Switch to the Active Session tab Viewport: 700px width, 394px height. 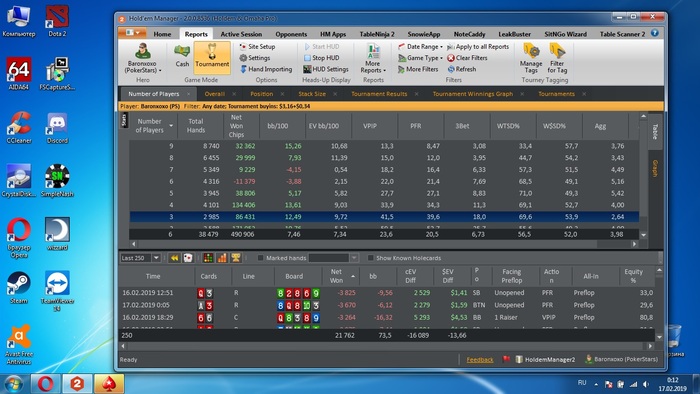(241, 34)
